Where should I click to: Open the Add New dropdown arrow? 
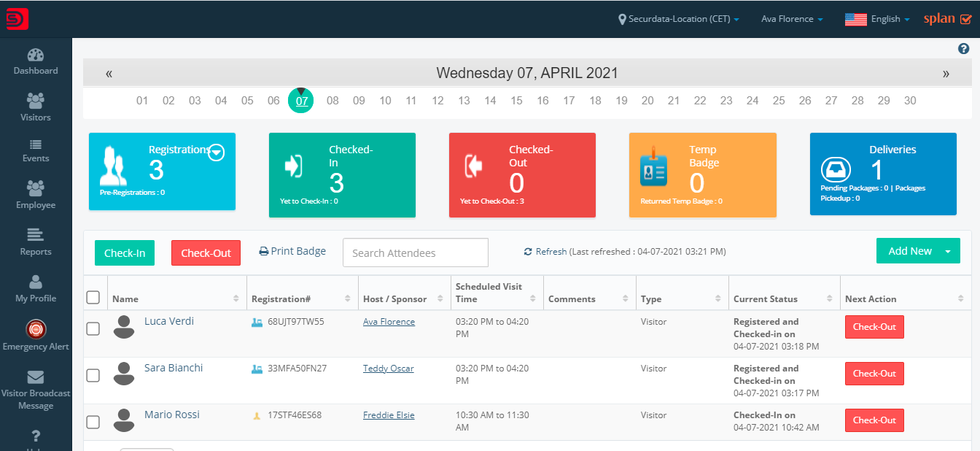pyautogui.click(x=948, y=251)
